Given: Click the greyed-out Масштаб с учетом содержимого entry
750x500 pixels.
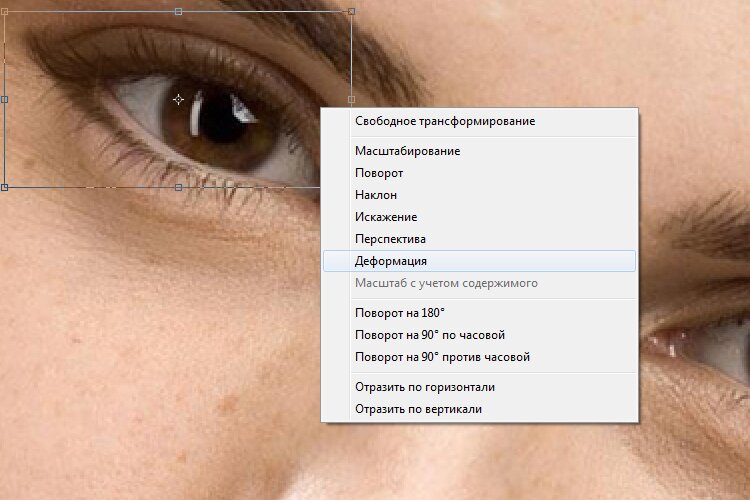Looking at the screenshot, I should click(479, 283).
